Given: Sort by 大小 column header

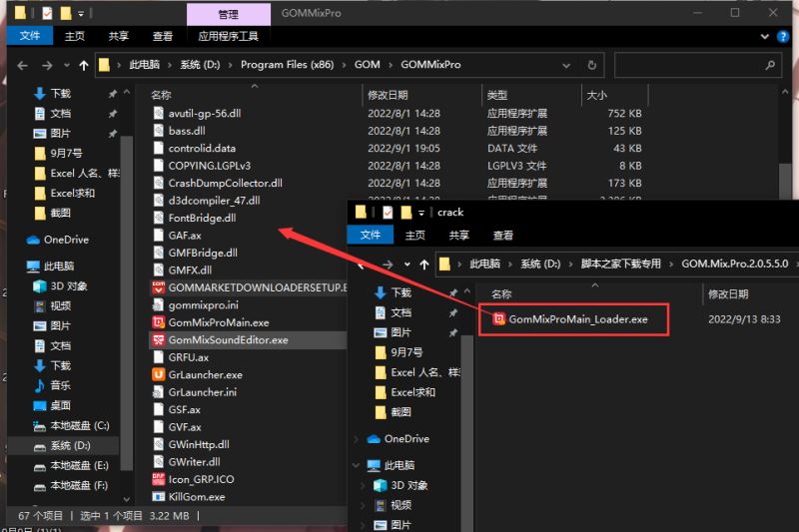Looking at the screenshot, I should point(614,95).
